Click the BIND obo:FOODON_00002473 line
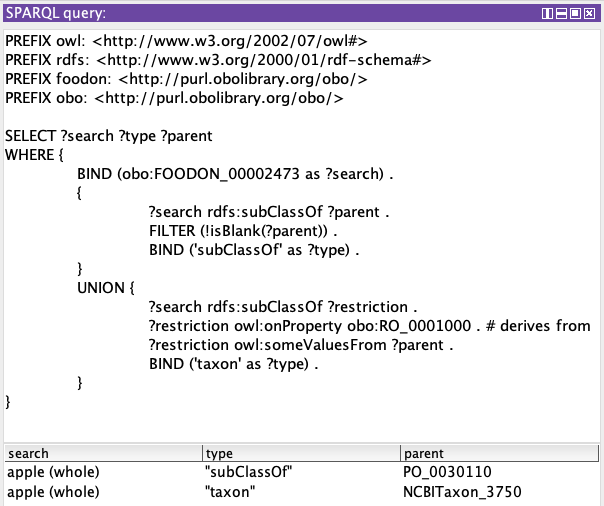The image size is (604, 506). [235, 174]
